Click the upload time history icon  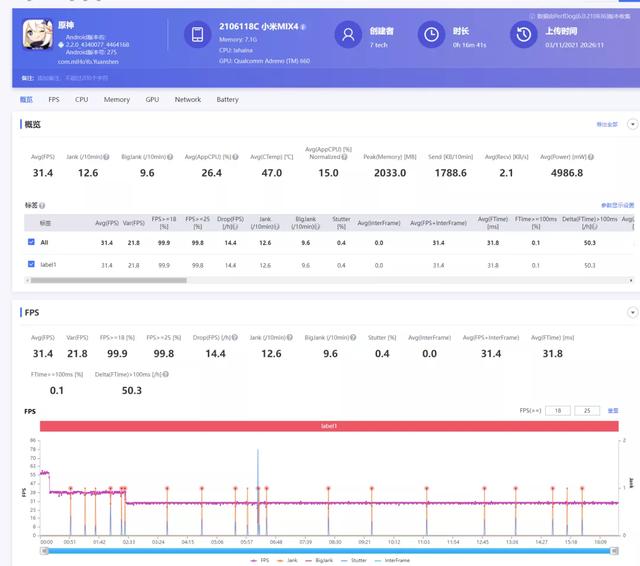tap(522, 35)
